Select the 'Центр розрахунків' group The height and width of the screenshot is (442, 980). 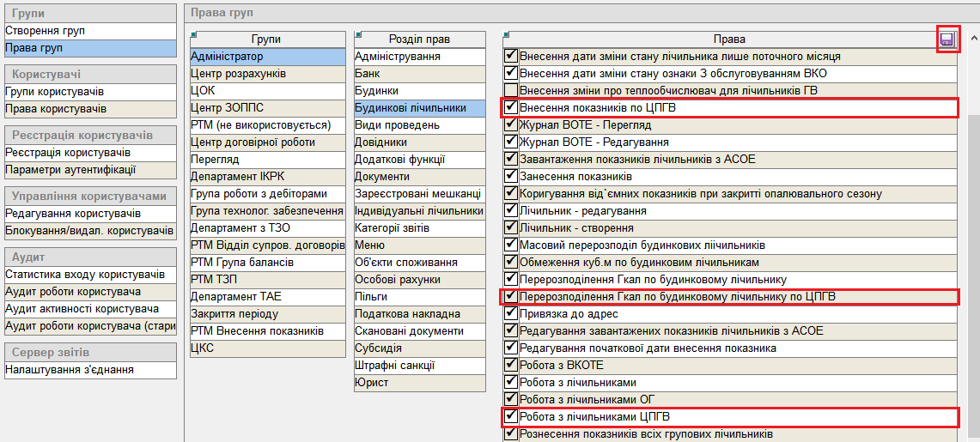coord(238,74)
